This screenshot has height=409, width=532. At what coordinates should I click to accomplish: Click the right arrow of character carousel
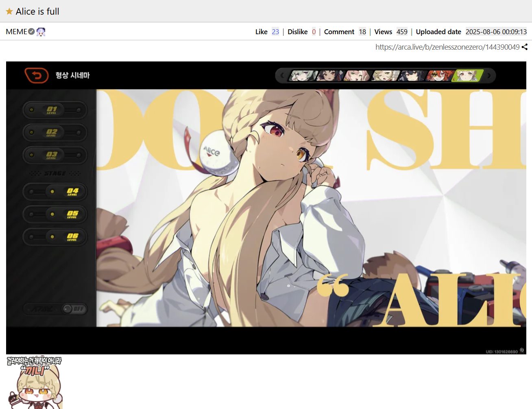(x=489, y=75)
